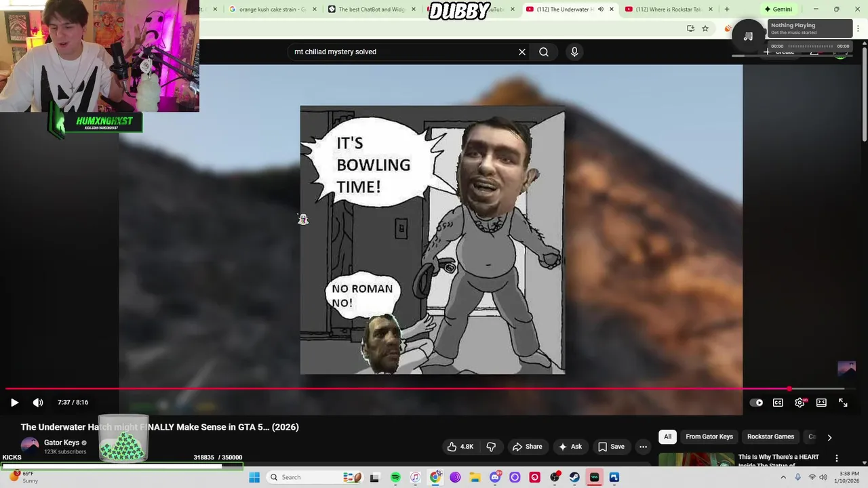The width and height of the screenshot is (868, 488).
Task: Open File Explorer from the taskbar
Action: tap(475, 477)
